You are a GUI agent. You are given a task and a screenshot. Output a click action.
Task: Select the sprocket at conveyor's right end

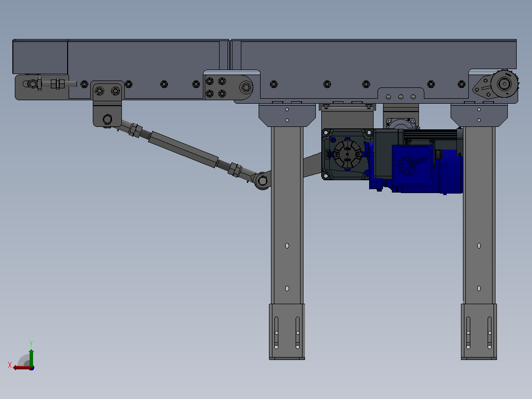[x=504, y=83]
